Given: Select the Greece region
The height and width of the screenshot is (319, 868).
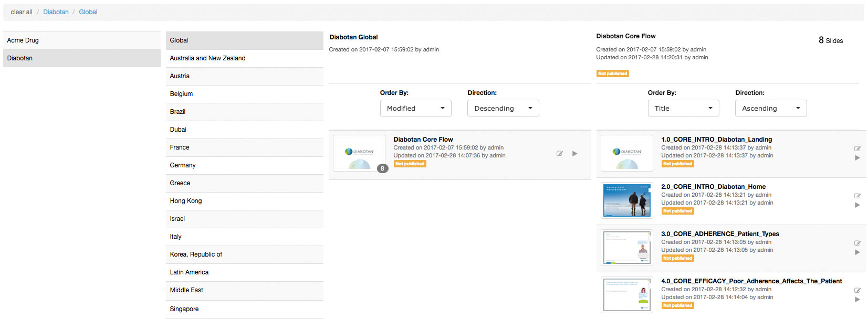Looking at the screenshot, I should [245, 183].
